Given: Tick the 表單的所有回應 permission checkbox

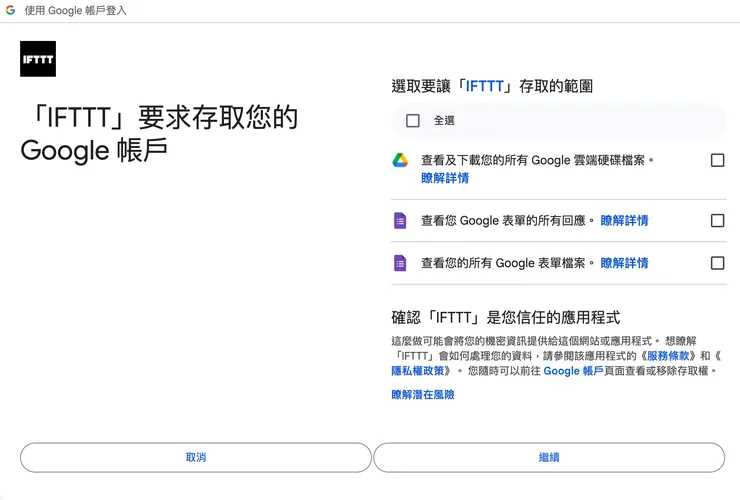Looking at the screenshot, I should coord(717,220).
